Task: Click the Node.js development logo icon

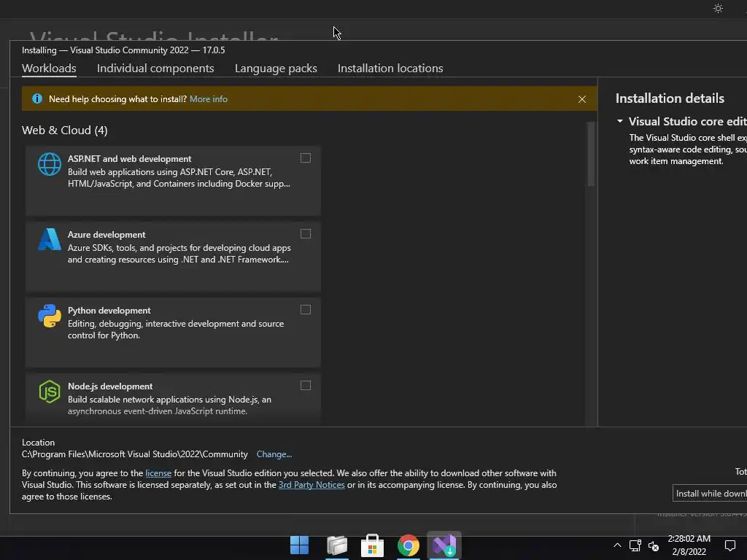Action: pyautogui.click(x=50, y=392)
